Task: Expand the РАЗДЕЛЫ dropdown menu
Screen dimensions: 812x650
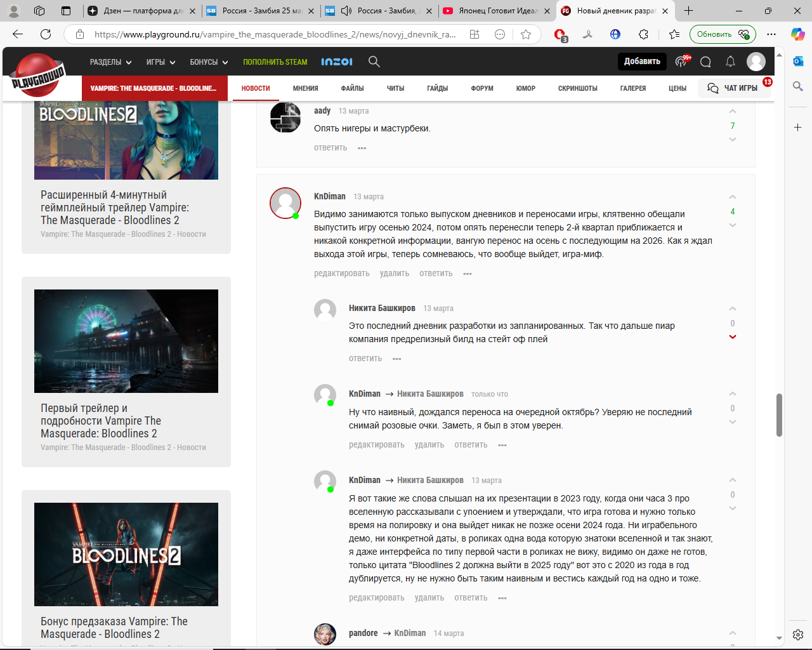Action: coord(110,62)
